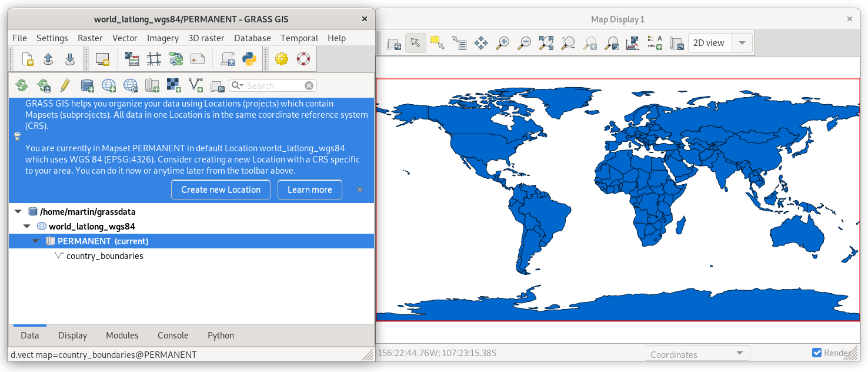The height and width of the screenshot is (372, 868).
Task: Select the zoom in tool
Action: click(x=503, y=43)
